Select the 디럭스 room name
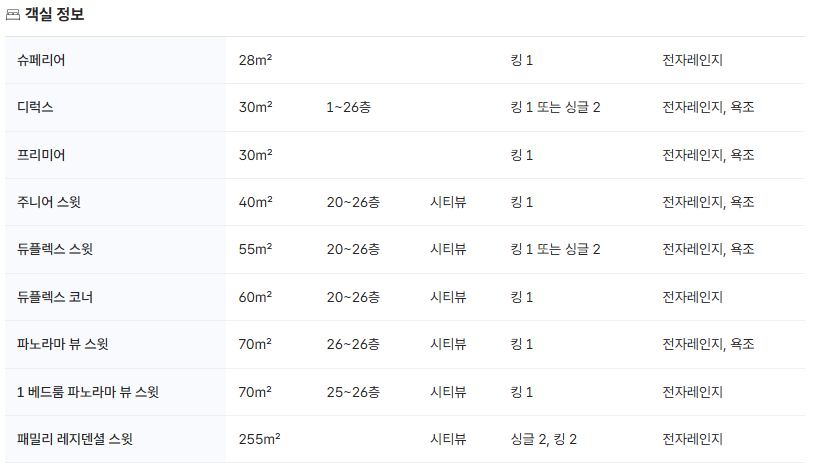This screenshot has height=473, width=838. point(35,107)
